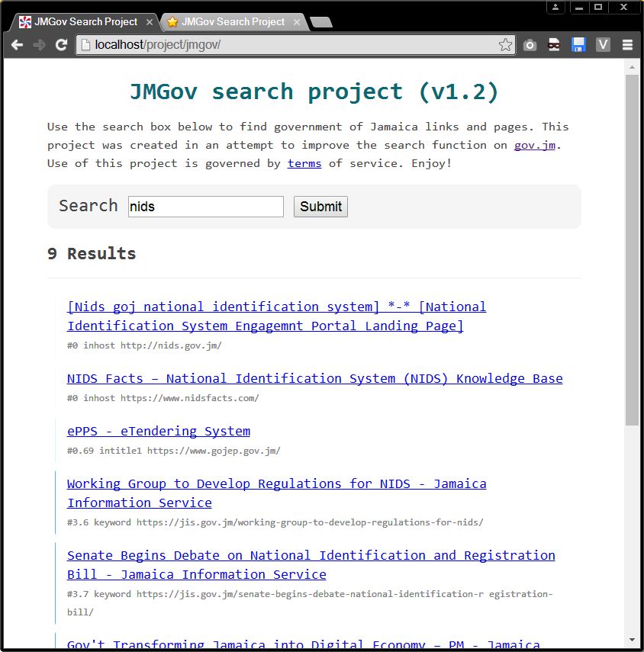This screenshot has width=644, height=652.
Task: Open the Nids goj national identification system result
Action: [277, 316]
